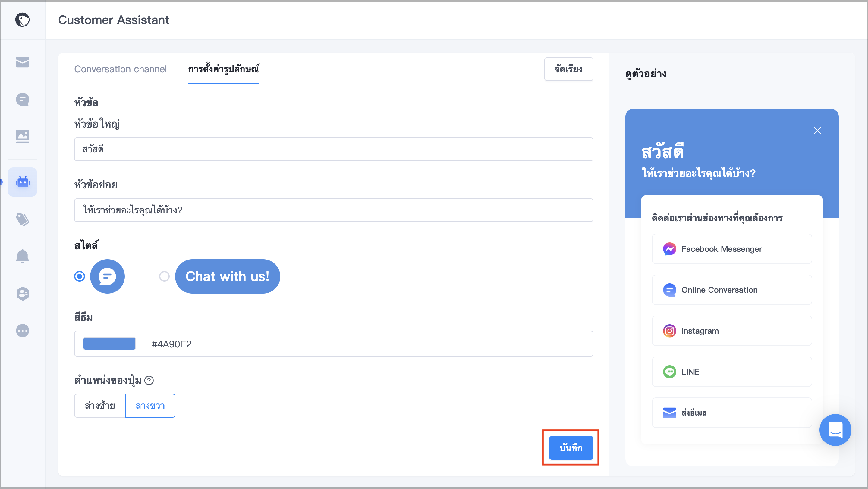Switch to Conversation channel tab

120,69
